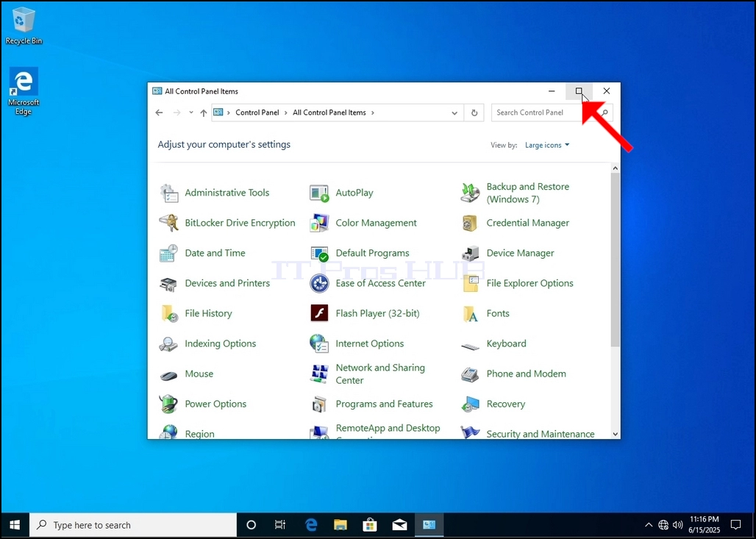Click 'All Control Panel Items' breadcrumb segment
The height and width of the screenshot is (539, 756).
(x=329, y=113)
